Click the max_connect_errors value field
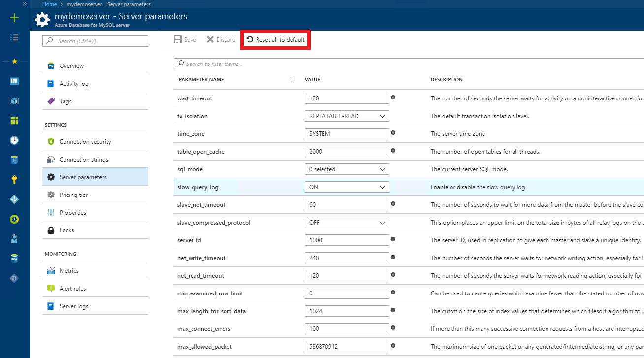The image size is (644, 358). (347, 329)
